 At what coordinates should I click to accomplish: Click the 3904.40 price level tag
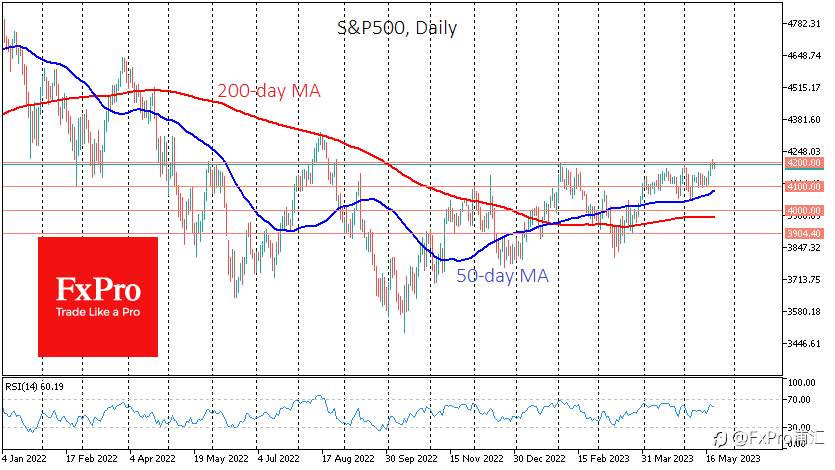[804, 234]
